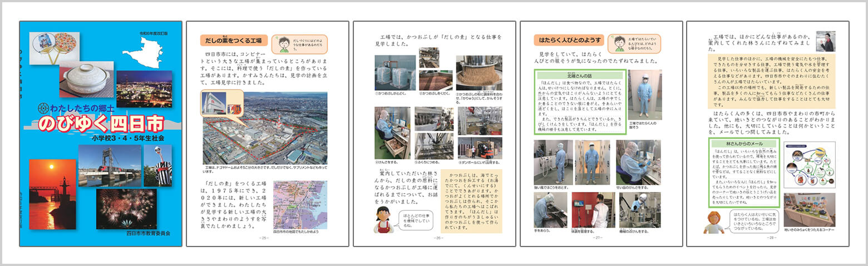Image resolution: width=868 pixels, height=266 pixels.
Task: Select the 林さんからのメール box
Action: point(743,173)
